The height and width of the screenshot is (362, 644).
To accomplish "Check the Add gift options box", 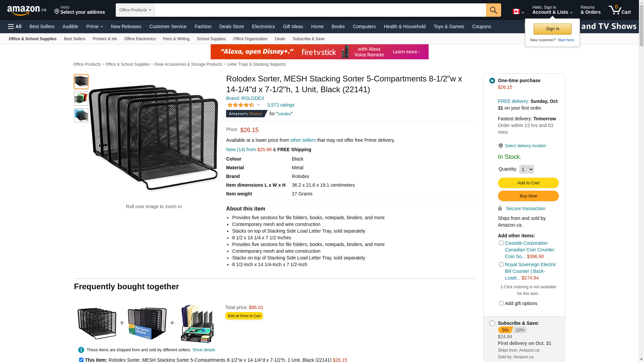I will click(x=501, y=303).
